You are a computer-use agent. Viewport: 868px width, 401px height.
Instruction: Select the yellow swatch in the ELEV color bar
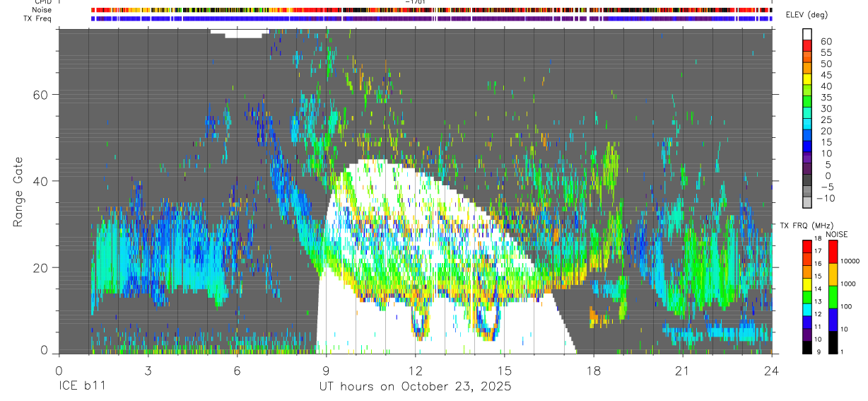click(807, 79)
